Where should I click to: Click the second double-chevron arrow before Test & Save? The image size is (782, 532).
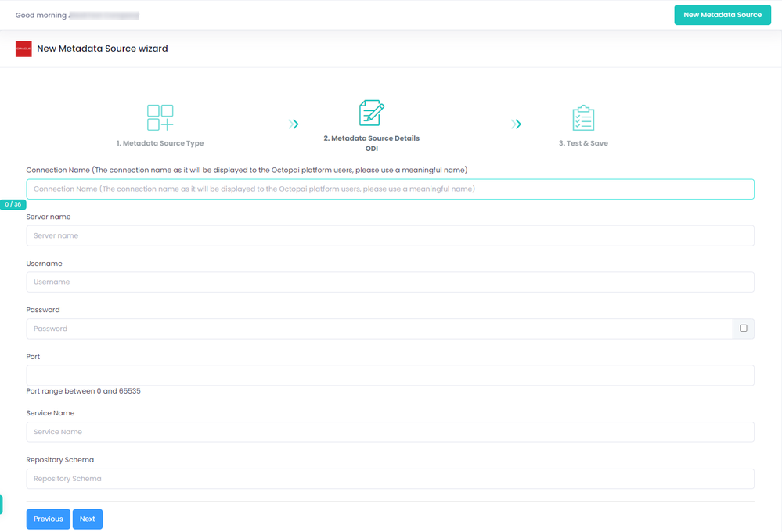pyautogui.click(x=516, y=124)
